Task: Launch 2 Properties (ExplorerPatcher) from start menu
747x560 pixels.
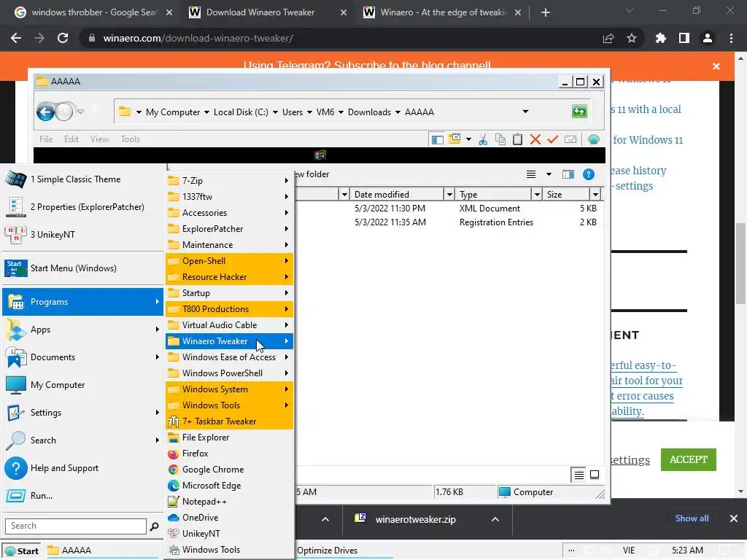Action: [x=83, y=207]
